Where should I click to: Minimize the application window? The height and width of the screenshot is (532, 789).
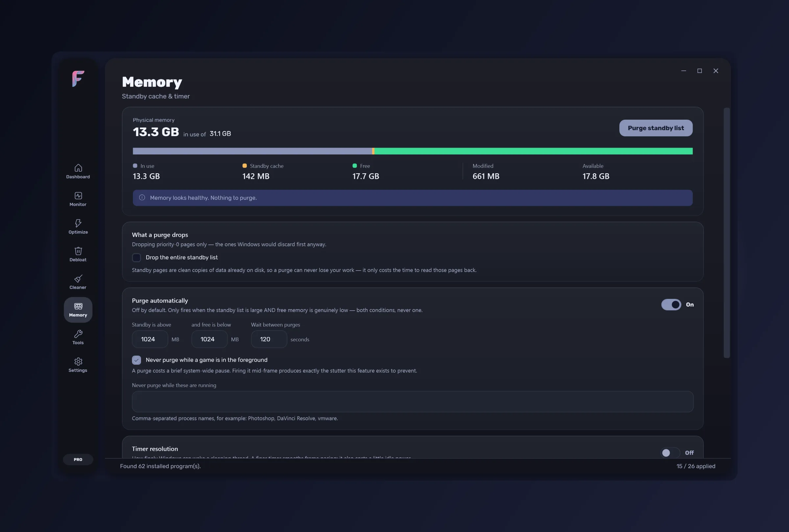point(683,71)
